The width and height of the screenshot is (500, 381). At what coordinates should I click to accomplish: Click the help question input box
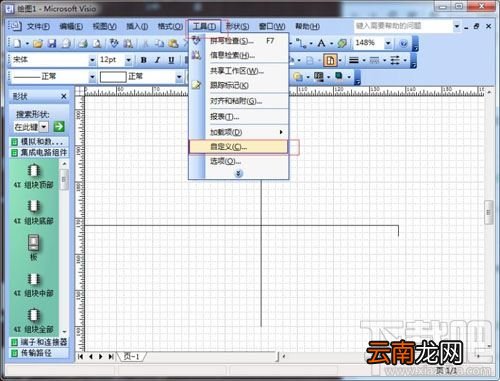tap(403, 26)
